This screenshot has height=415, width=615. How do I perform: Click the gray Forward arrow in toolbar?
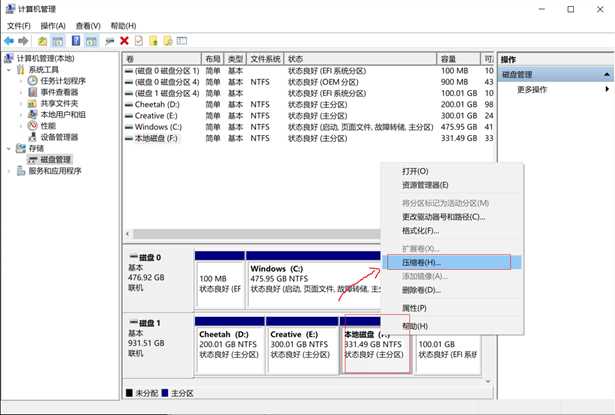click(x=23, y=41)
